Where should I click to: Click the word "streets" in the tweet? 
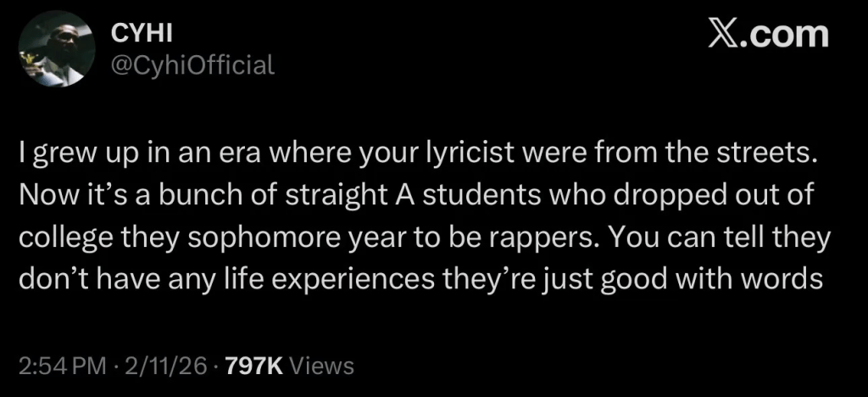pyautogui.click(x=762, y=156)
